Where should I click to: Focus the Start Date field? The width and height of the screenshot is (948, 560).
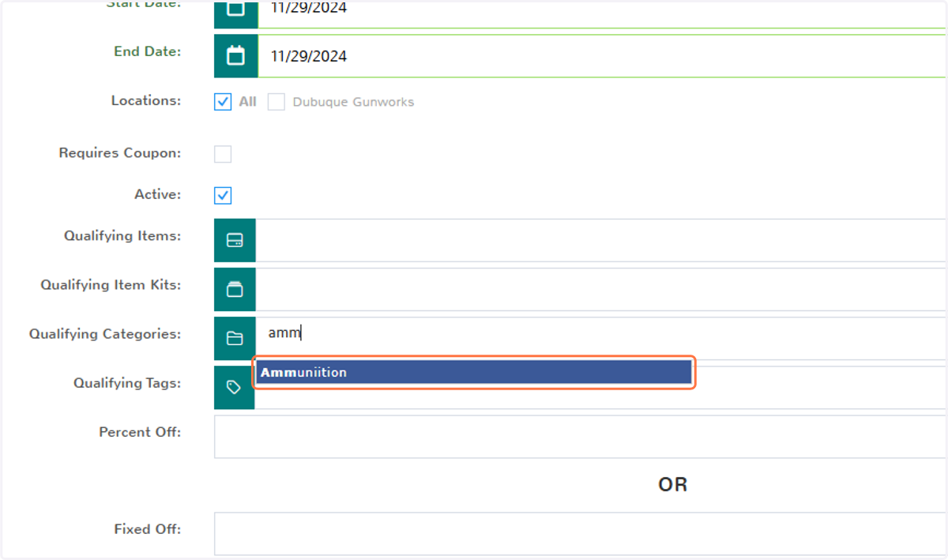click(602, 13)
